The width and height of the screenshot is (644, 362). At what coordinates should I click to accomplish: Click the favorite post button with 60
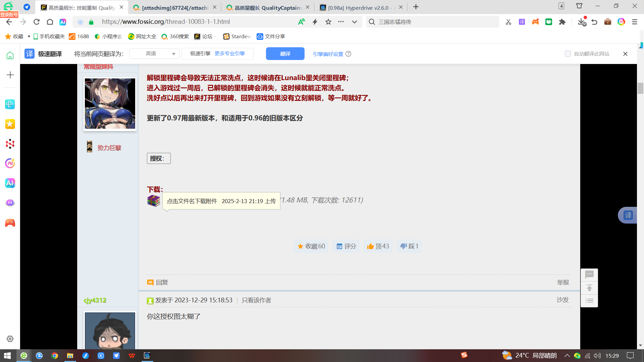tap(311, 246)
